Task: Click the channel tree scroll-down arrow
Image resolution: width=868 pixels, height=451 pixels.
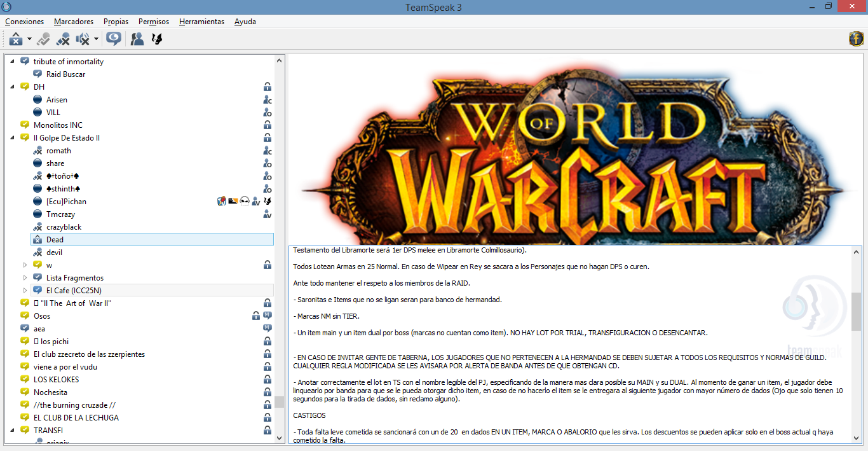Action: pos(280,438)
